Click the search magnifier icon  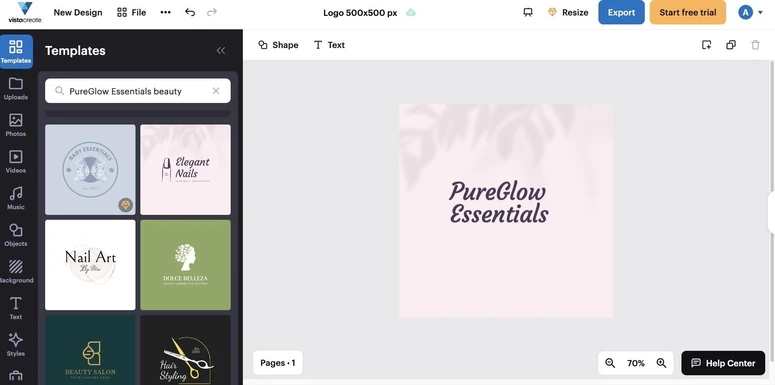[59, 91]
